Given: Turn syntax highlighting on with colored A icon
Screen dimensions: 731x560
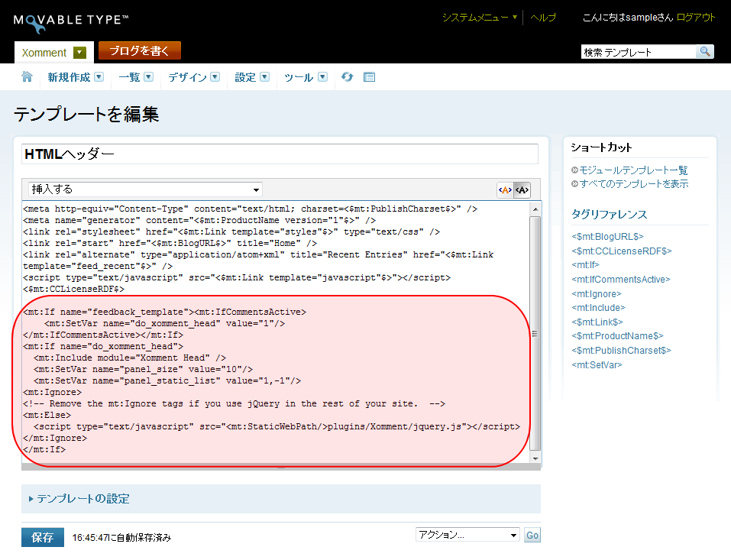Looking at the screenshot, I should pyautogui.click(x=505, y=189).
